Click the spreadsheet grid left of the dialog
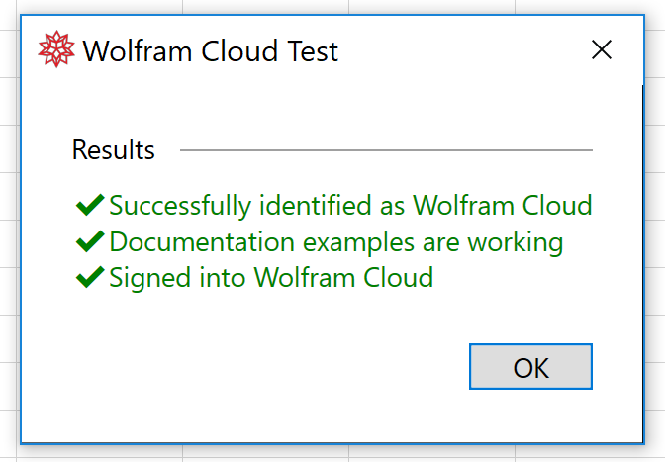Screen dimensions: 666x464 (9, 200)
